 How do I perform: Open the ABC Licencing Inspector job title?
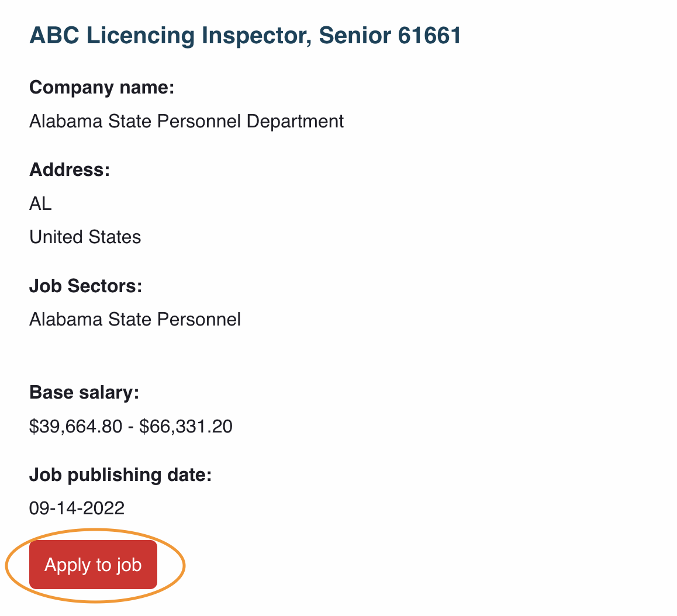point(245,36)
